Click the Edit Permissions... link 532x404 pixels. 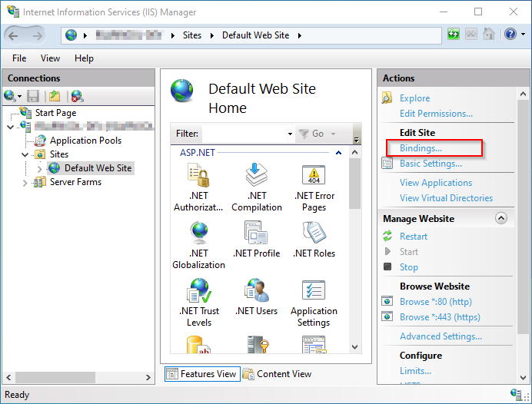[x=436, y=113]
